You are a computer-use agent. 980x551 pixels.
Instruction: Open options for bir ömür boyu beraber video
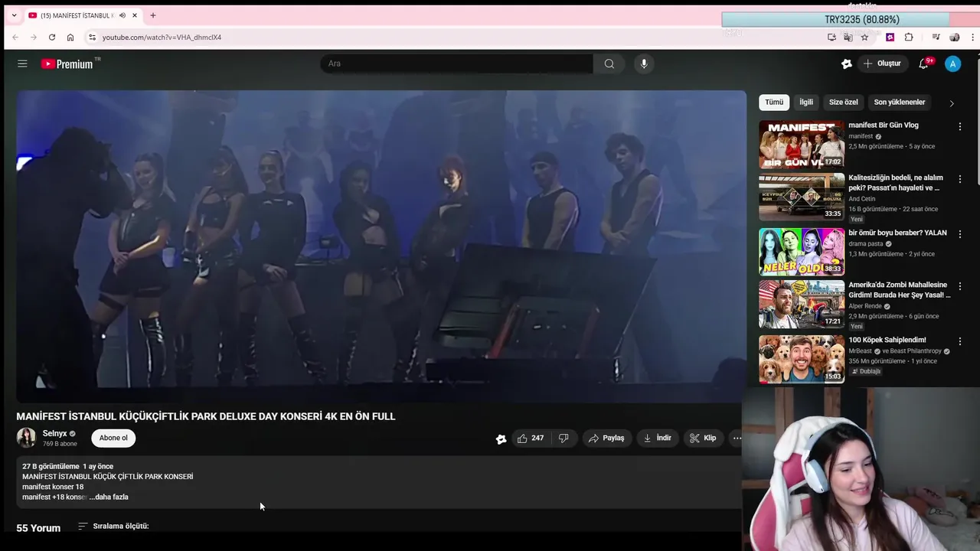coord(959,233)
